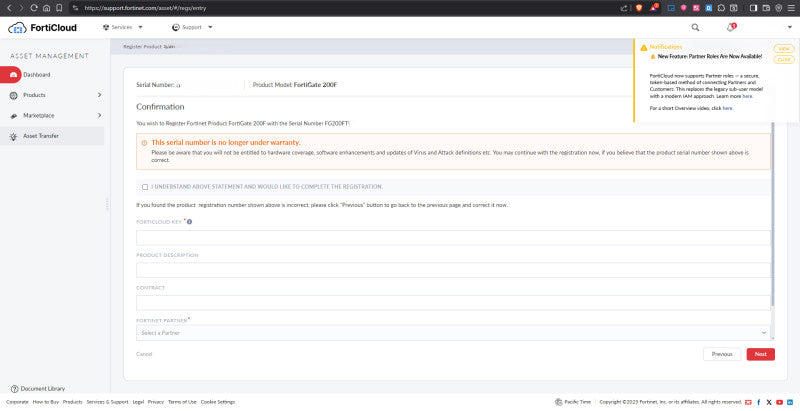This screenshot has width=800, height=411.
Task: Click the Previous button
Action: (x=722, y=354)
